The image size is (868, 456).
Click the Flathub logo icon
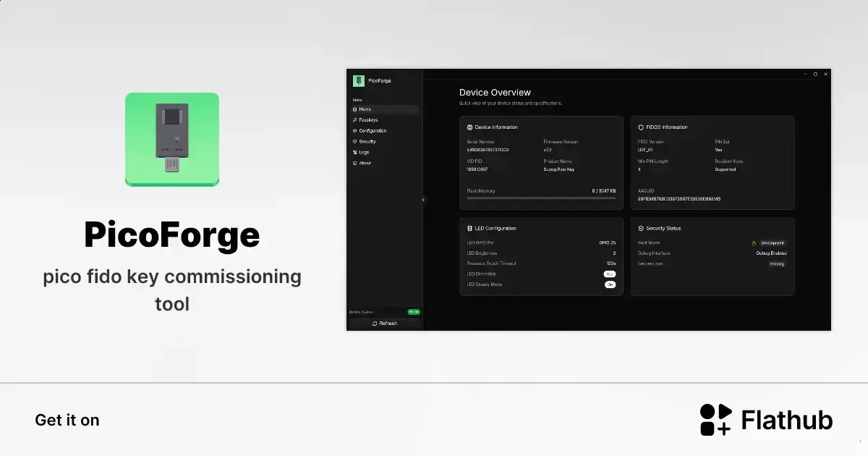click(716, 420)
